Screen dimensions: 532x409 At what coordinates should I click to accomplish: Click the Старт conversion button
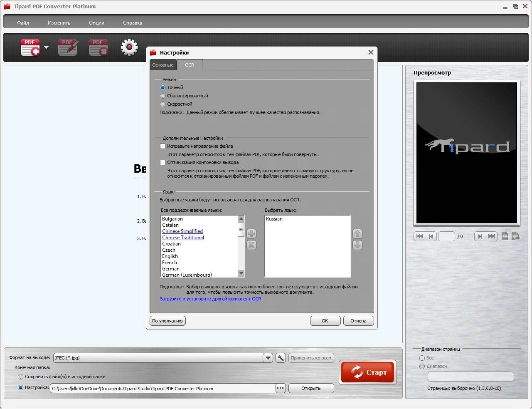coord(368,372)
